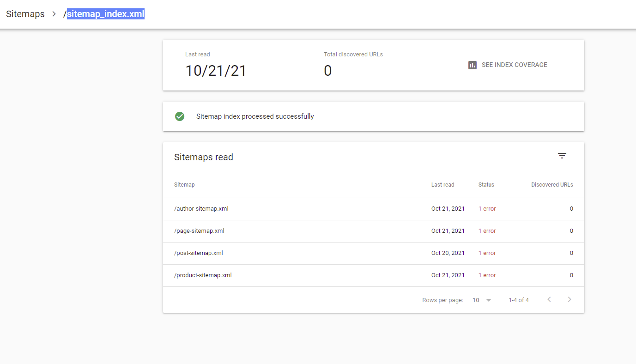This screenshot has width=636, height=364.
Task: Click the 1 error status for page-sitemap
Action: click(x=487, y=231)
